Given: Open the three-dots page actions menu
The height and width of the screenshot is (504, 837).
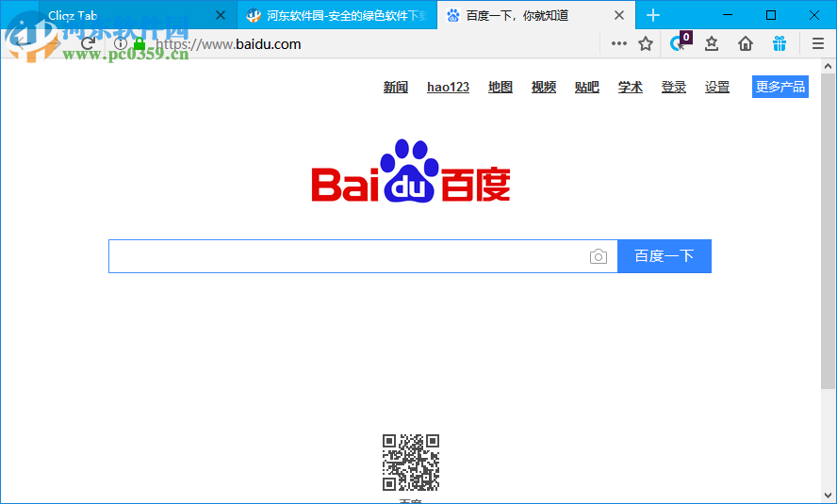Looking at the screenshot, I should [618, 43].
